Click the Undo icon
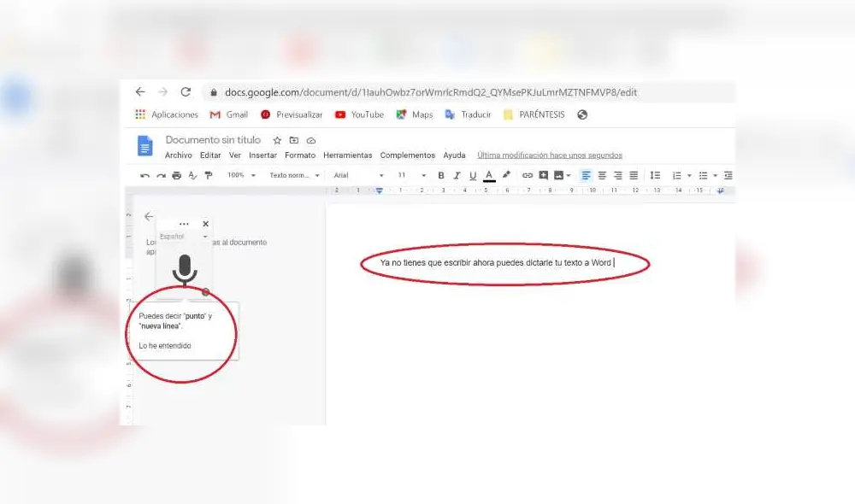Viewport: 855px width, 504px height. [144, 175]
